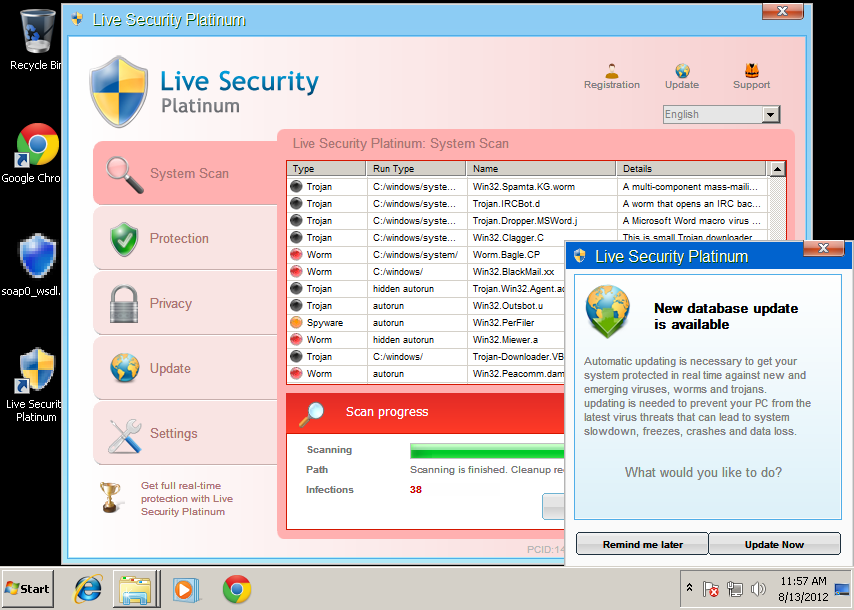This screenshot has height=610, width=854.
Task: Select the Win32.PerFiler row
Action: (x=426, y=322)
